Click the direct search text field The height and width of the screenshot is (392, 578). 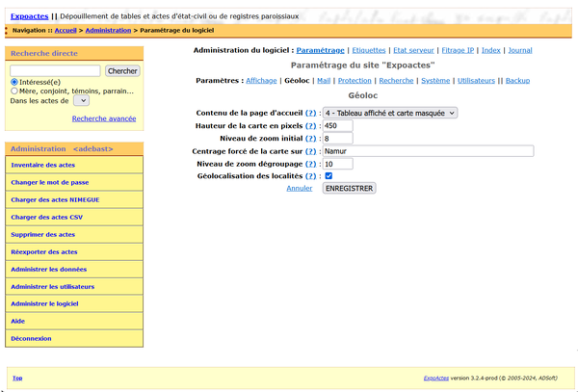[55, 70]
